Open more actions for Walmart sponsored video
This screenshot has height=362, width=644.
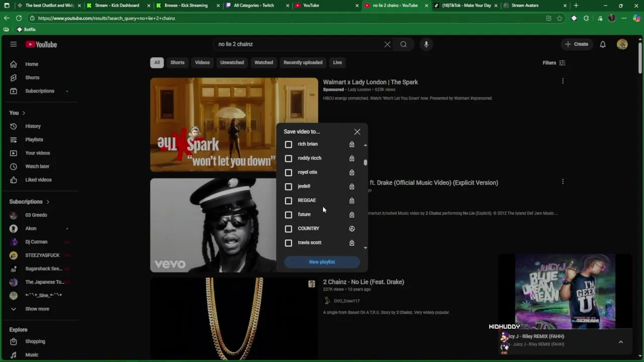pos(562,81)
